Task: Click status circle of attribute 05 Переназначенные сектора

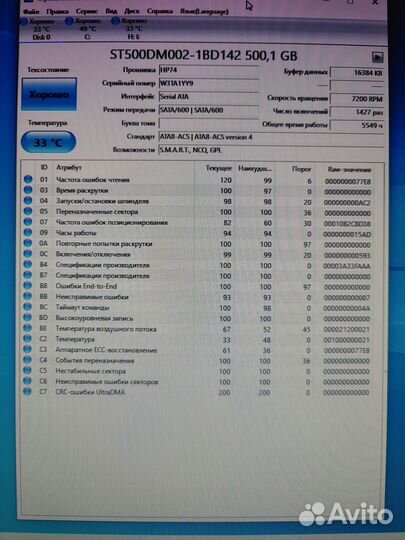Action: (x=28, y=211)
